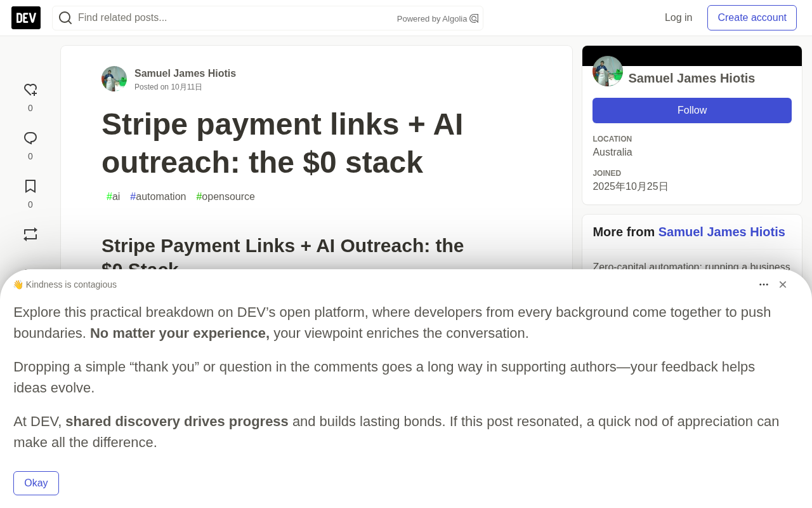Open author avatar beside the post date

click(114, 79)
